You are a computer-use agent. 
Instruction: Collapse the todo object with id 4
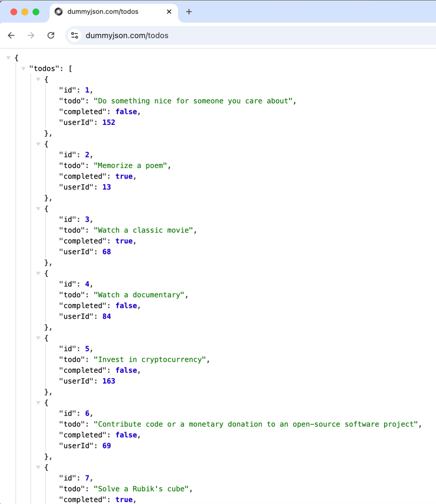(x=38, y=273)
